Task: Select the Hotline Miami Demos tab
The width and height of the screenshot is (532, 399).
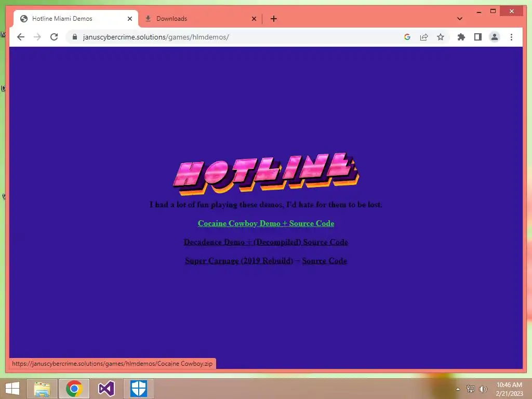Action: click(x=75, y=19)
